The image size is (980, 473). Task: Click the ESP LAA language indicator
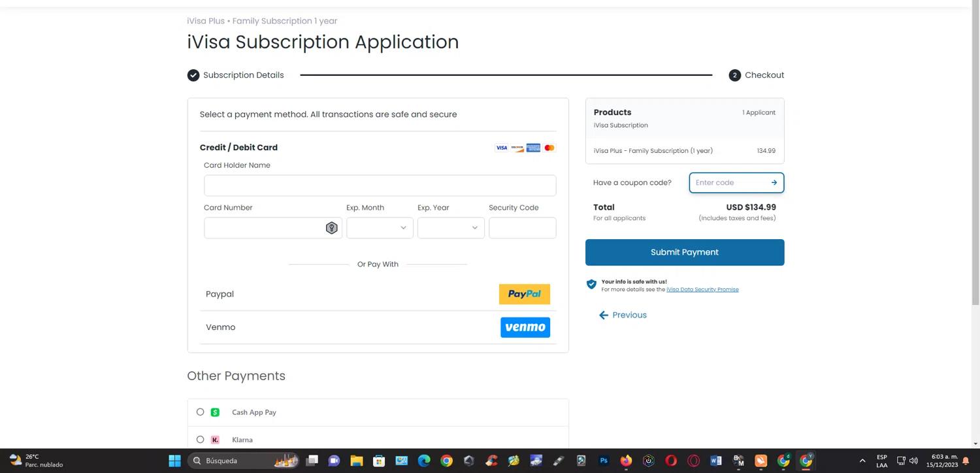882,461
